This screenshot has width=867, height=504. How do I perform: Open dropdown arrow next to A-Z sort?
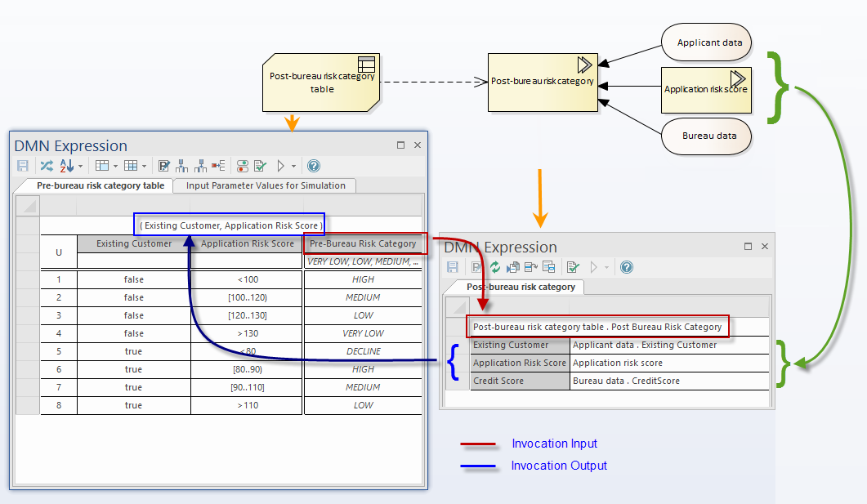pyautogui.click(x=80, y=167)
